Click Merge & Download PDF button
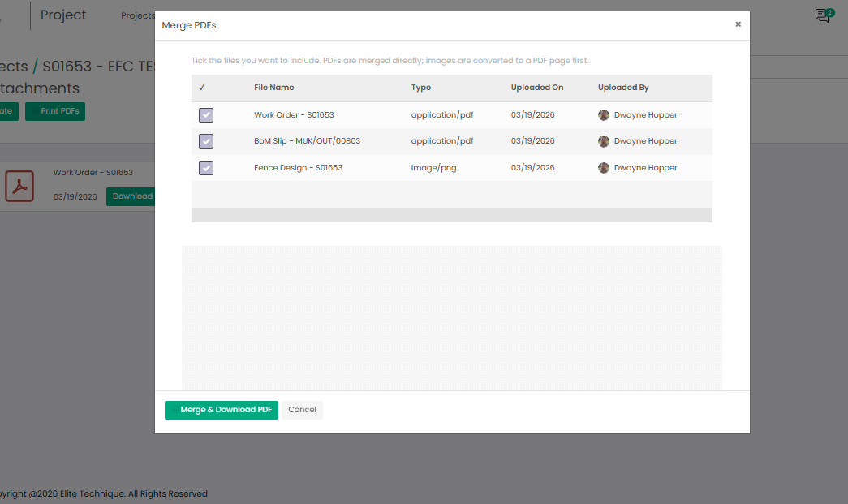 coord(222,410)
